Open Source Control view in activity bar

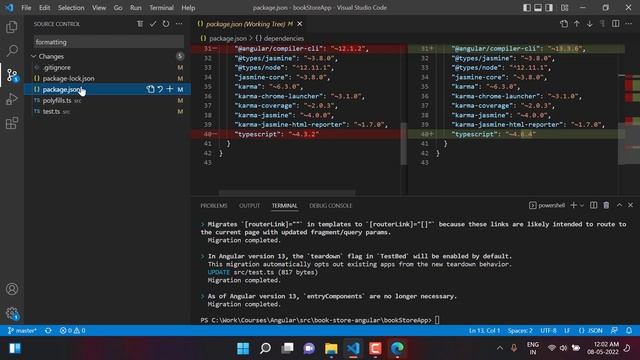12,75
